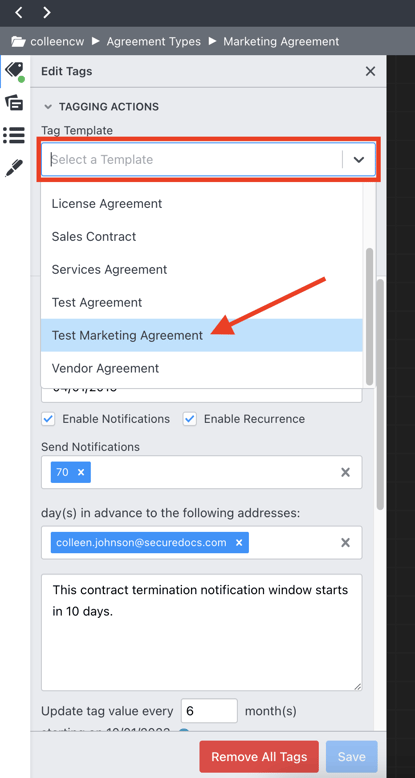
Task: Click the Remove All Tags button
Action: click(259, 757)
